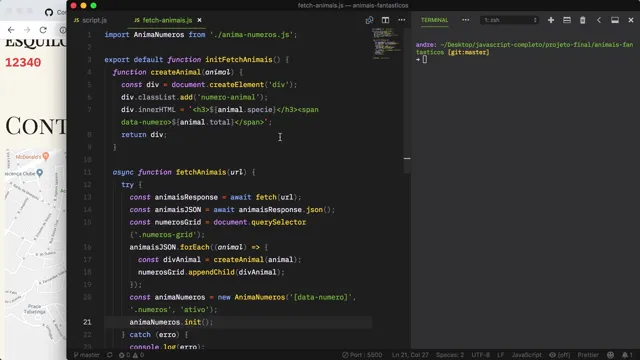Click the master git branch in status bar
Screen dimensions: 640x360
pos(87,355)
